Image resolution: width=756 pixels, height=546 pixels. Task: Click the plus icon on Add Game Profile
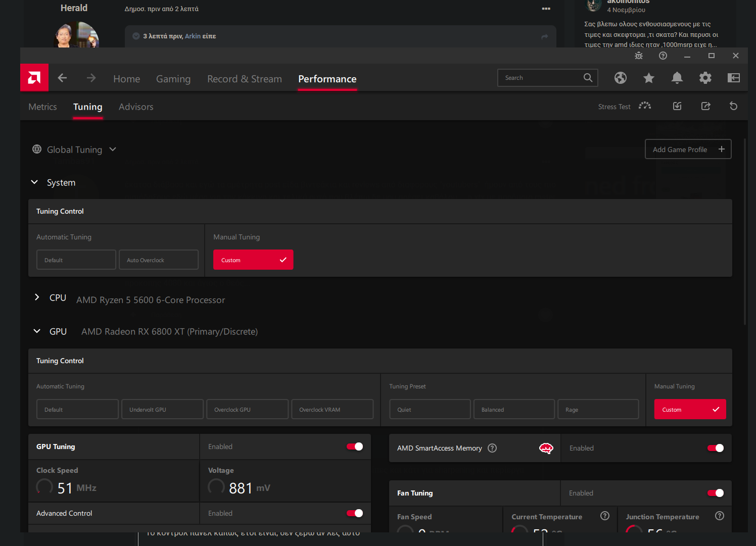(722, 149)
